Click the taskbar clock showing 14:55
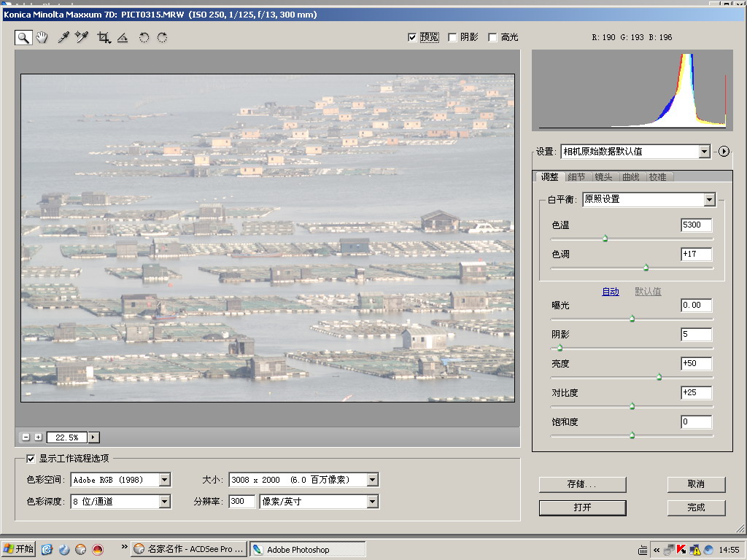Screen dimensions: 747x560 point(729,550)
